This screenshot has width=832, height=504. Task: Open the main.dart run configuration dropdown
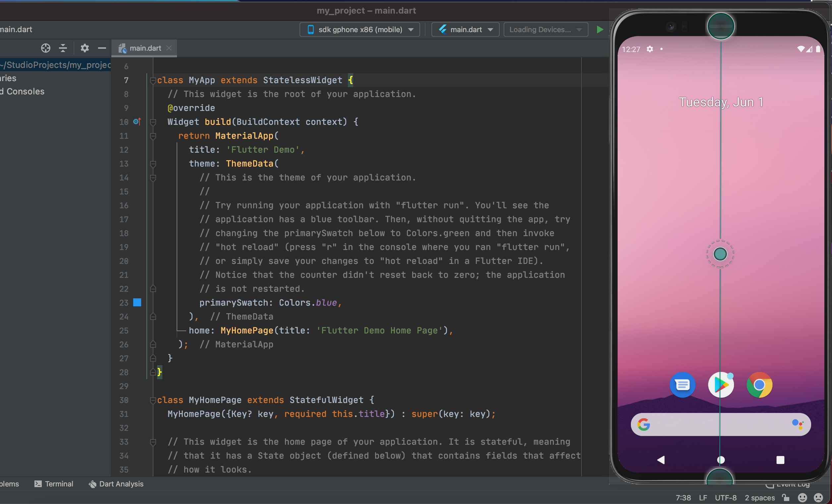pyautogui.click(x=465, y=30)
